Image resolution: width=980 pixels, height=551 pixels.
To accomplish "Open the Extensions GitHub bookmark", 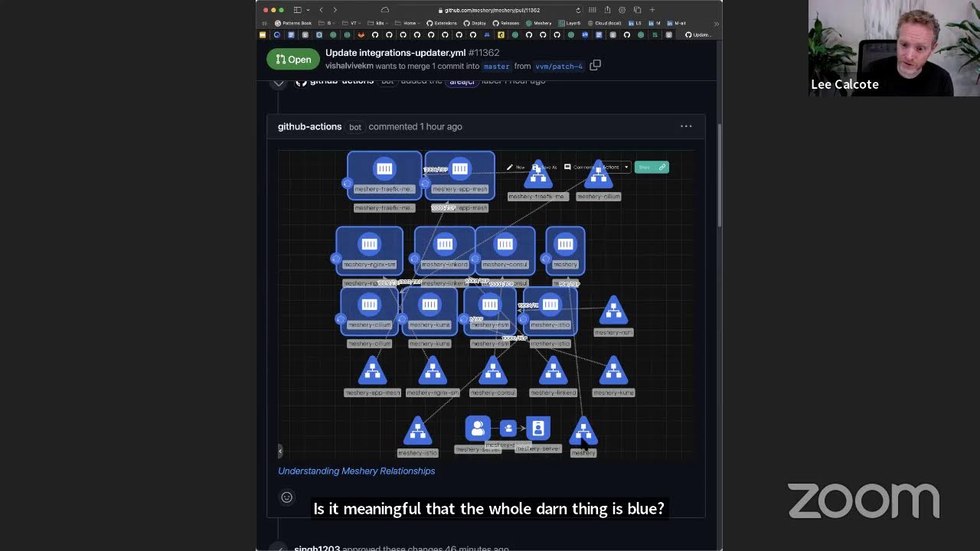I will point(442,23).
